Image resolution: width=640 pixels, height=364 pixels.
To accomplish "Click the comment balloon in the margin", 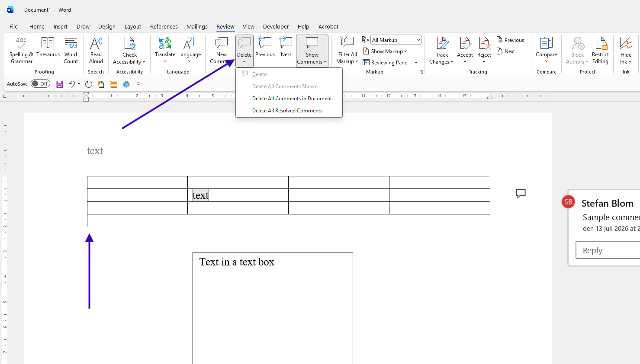I will (521, 193).
